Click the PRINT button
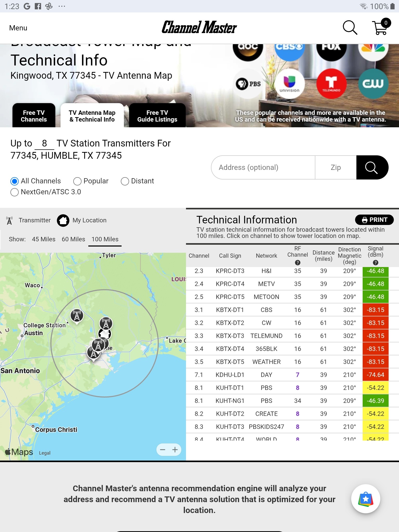399x532 pixels. pyautogui.click(x=374, y=220)
